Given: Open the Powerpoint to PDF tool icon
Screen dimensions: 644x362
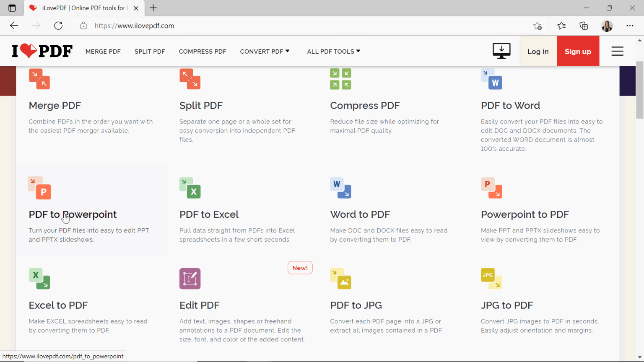Looking at the screenshot, I should point(491,189).
